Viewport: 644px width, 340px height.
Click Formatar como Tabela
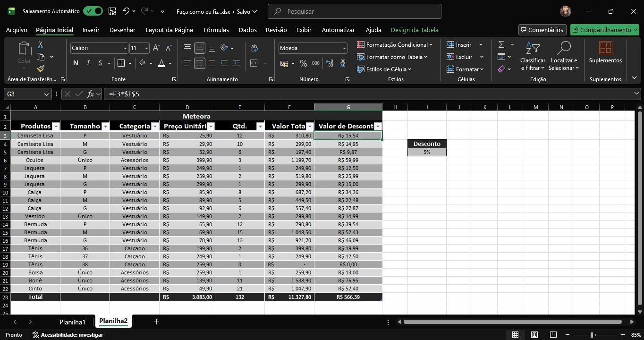[x=392, y=57]
